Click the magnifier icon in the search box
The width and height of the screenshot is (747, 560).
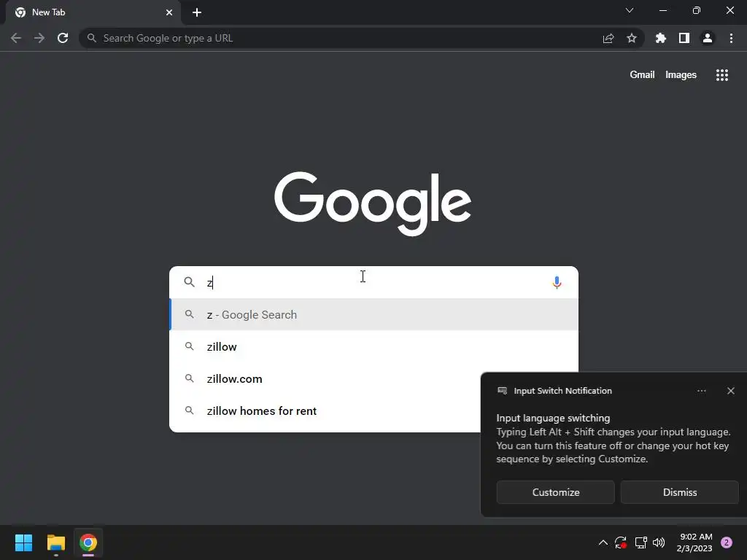click(189, 282)
